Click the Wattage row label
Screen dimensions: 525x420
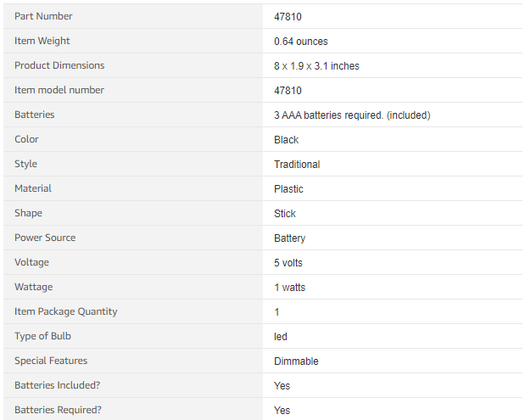tap(34, 287)
